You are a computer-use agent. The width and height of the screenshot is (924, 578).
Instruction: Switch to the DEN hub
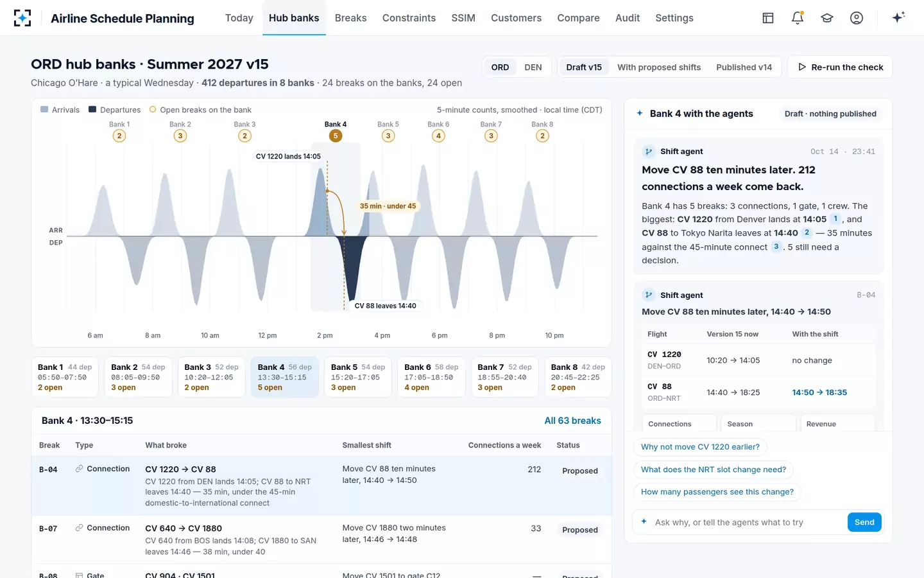533,67
